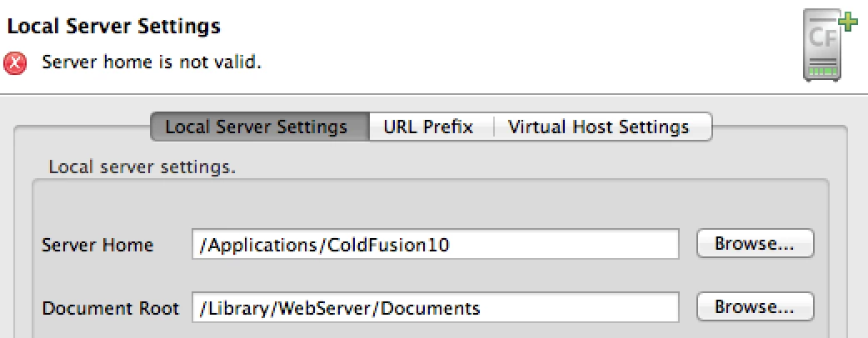
Task: Browse for the Server Home folder
Action: [755, 243]
